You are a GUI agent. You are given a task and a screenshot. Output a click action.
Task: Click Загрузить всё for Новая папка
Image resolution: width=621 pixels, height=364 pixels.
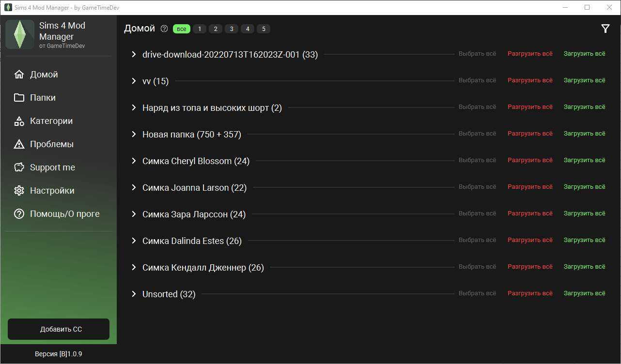(x=584, y=134)
